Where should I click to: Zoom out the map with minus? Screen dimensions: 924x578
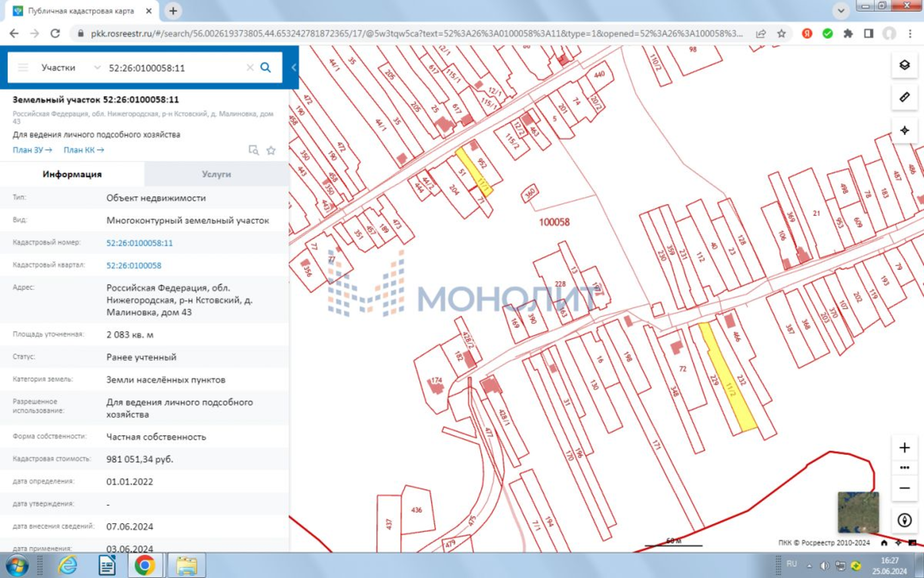coord(904,488)
